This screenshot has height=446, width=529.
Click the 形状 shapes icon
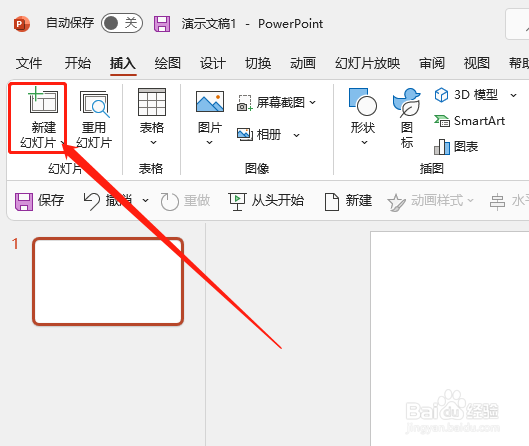pyautogui.click(x=363, y=102)
